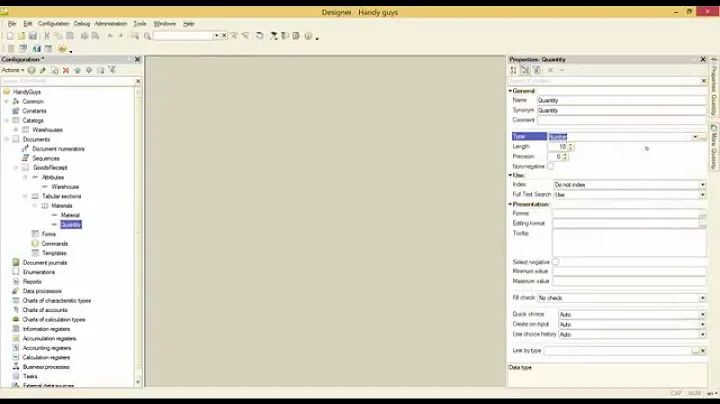The image size is (720, 404).
Task: Select Enumerations node in tree
Action: 39,272
